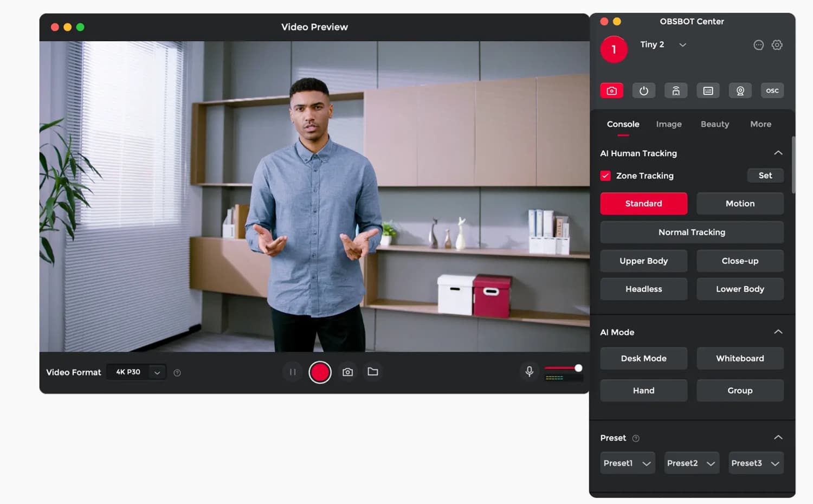Switch to the Beauty tab
This screenshot has height=504, width=813.
pos(715,124)
